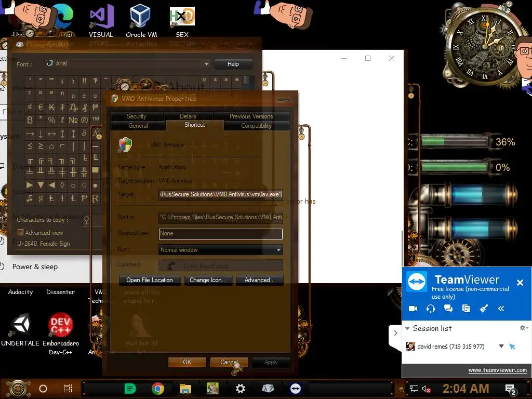Click the Open File Location button
This screenshot has width=532, height=399.
tap(150, 280)
